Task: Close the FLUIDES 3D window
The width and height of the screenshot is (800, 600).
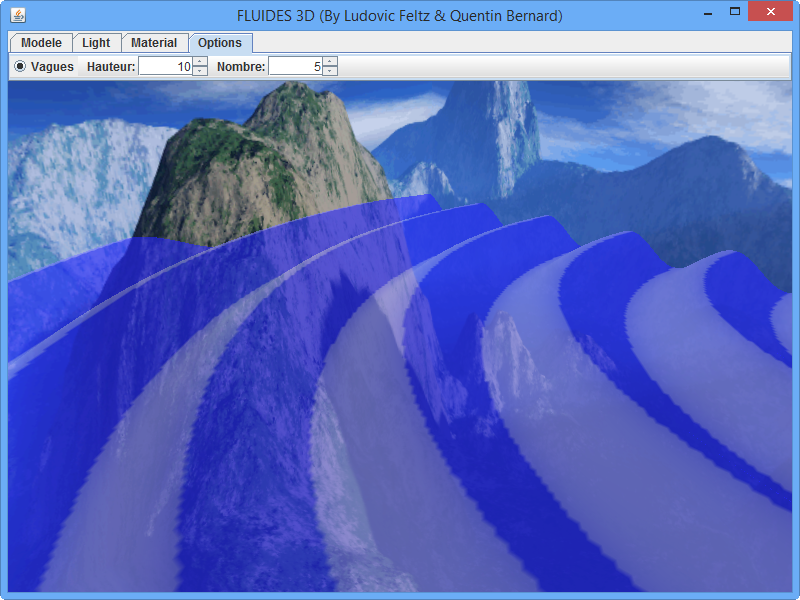Action: pyautogui.click(x=770, y=12)
